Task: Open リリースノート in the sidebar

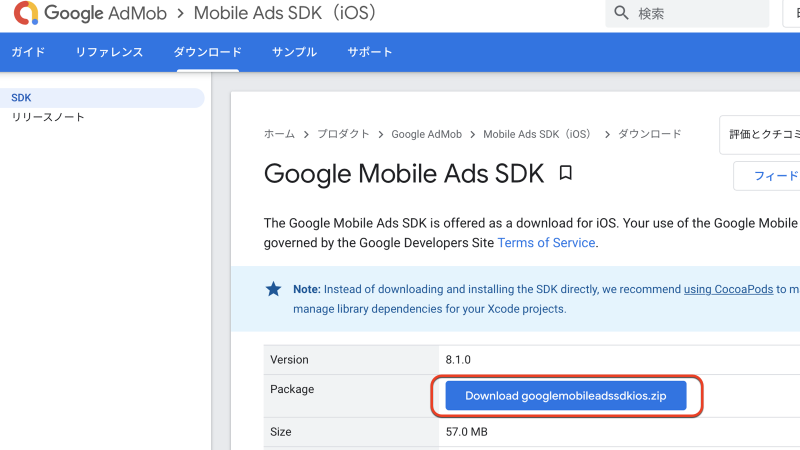Action: pos(48,117)
